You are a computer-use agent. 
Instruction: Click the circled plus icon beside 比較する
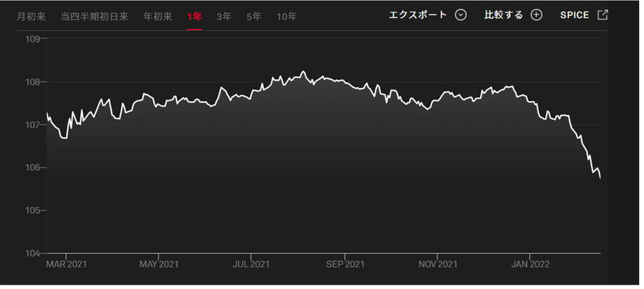pos(537,15)
